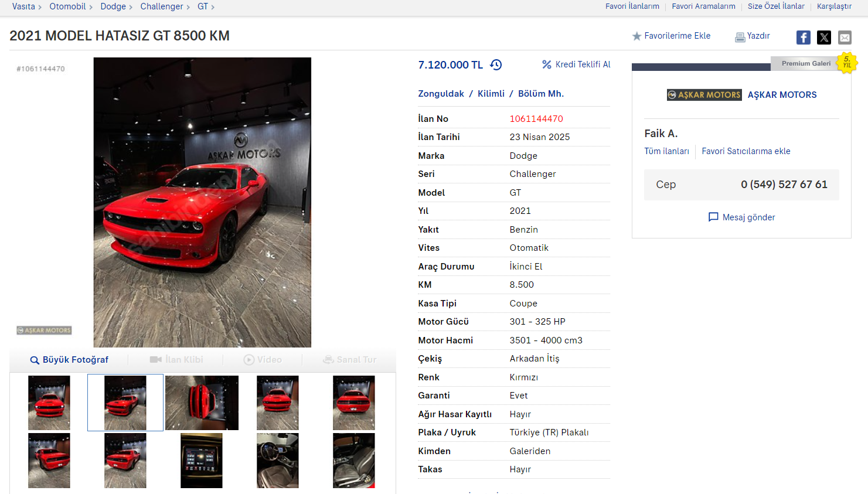
Task: Select the seats interior thumbnail
Action: click(x=354, y=461)
